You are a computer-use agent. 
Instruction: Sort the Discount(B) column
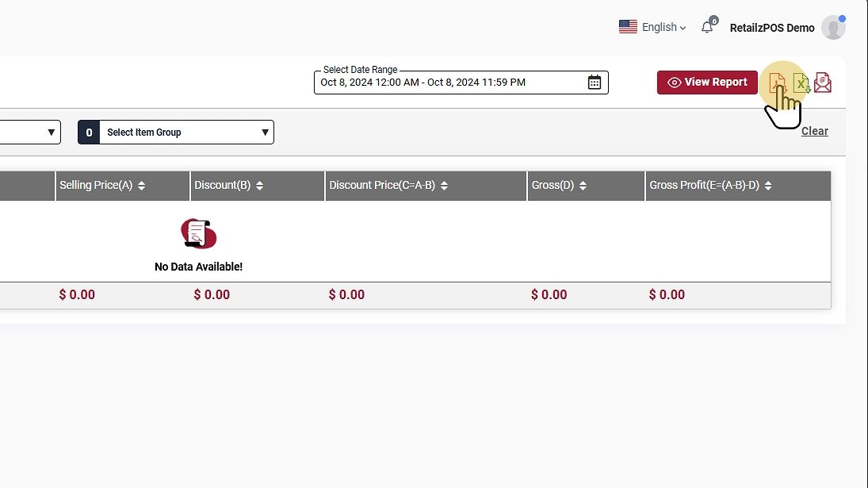click(259, 186)
